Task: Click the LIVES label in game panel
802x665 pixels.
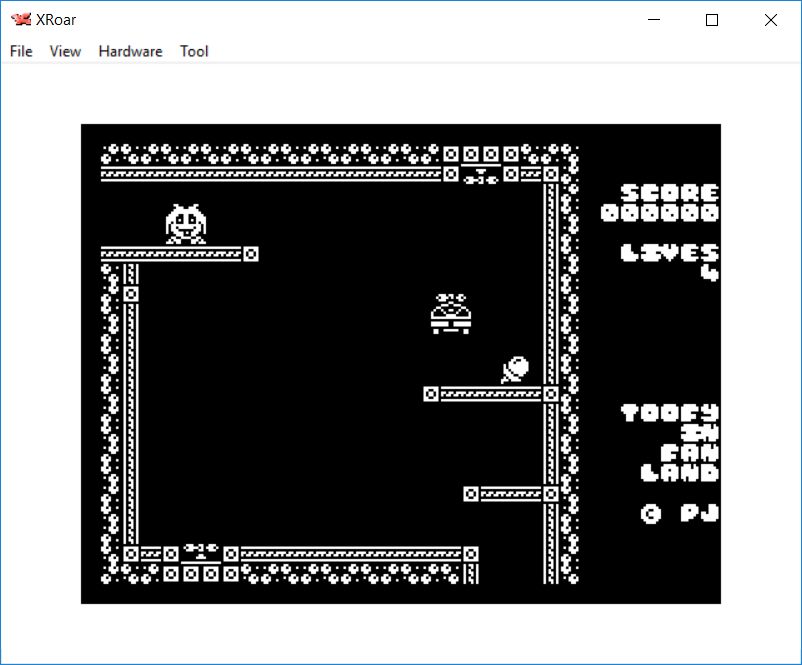Action: pyautogui.click(x=669, y=252)
